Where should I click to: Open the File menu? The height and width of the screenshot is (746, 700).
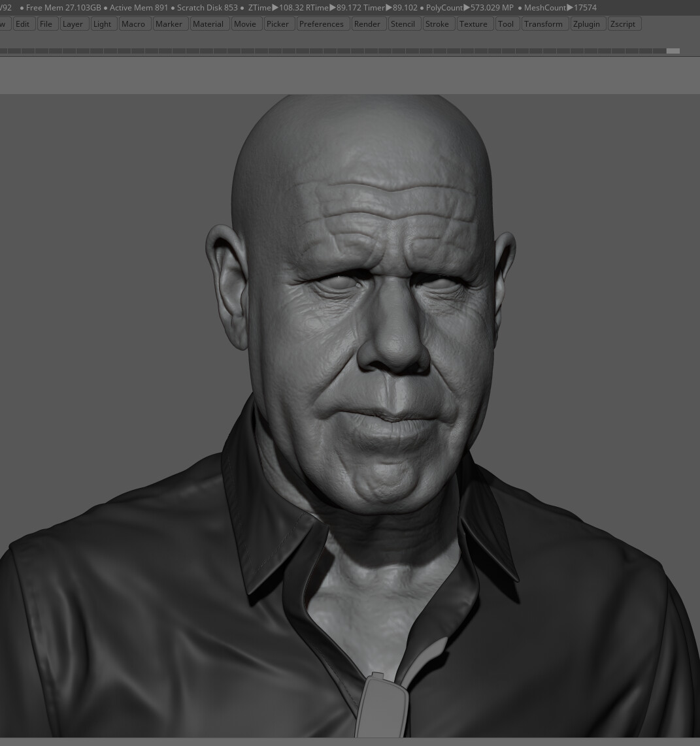[x=46, y=24]
